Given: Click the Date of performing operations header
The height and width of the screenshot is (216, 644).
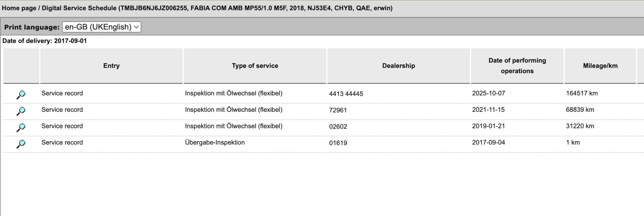Looking at the screenshot, I should coord(517,65).
